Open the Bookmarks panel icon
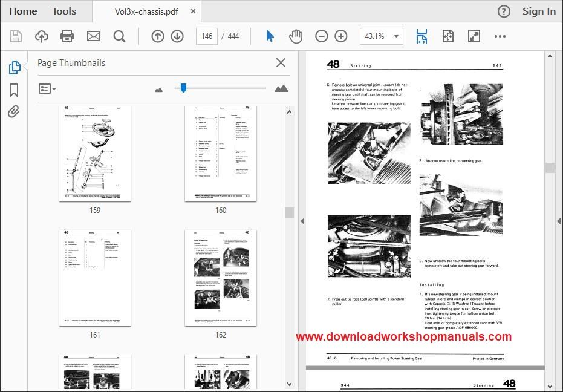The width and height of the screenshot is (563, 392). pos(14,90)
